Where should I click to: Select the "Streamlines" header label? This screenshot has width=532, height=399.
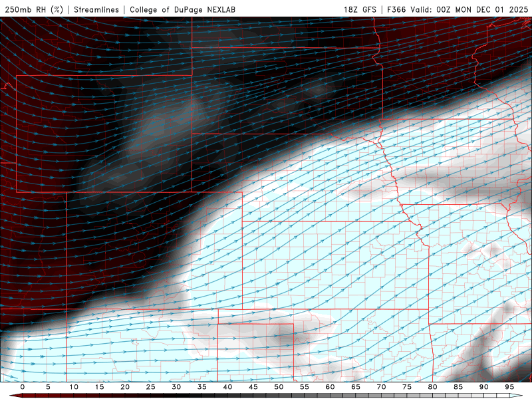(96, 9)
